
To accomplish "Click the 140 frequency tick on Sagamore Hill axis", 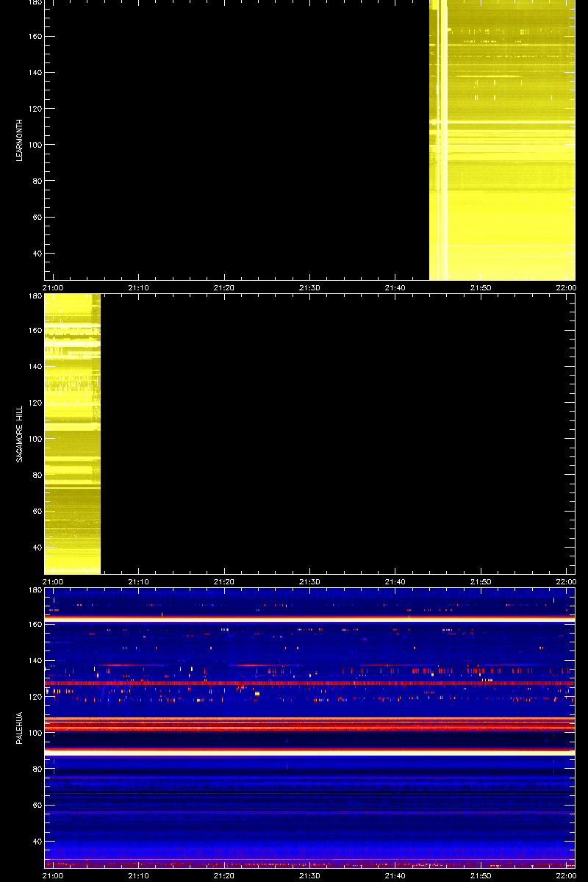I will 35,366.
